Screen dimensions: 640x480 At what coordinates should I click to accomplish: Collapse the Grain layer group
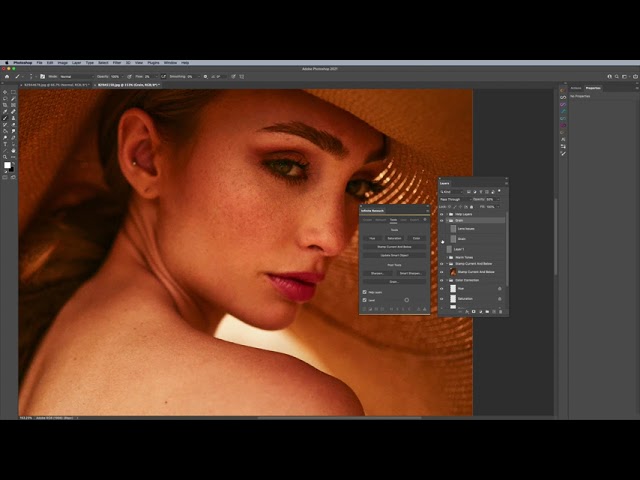[448, 221]
